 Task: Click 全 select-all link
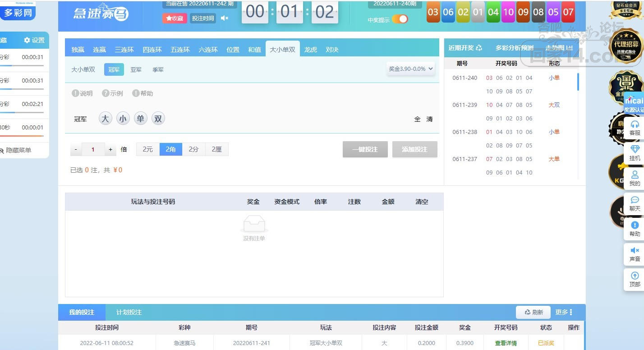(x=417, y=119)
